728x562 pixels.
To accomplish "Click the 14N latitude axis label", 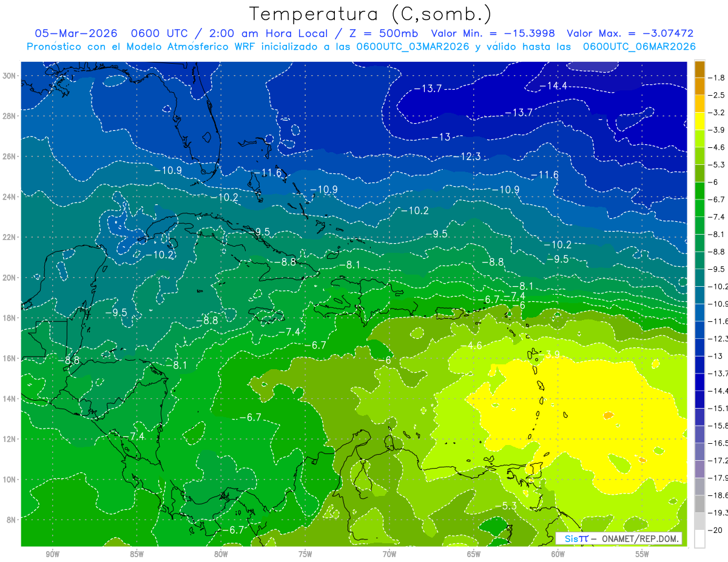I will pos(10,398).
